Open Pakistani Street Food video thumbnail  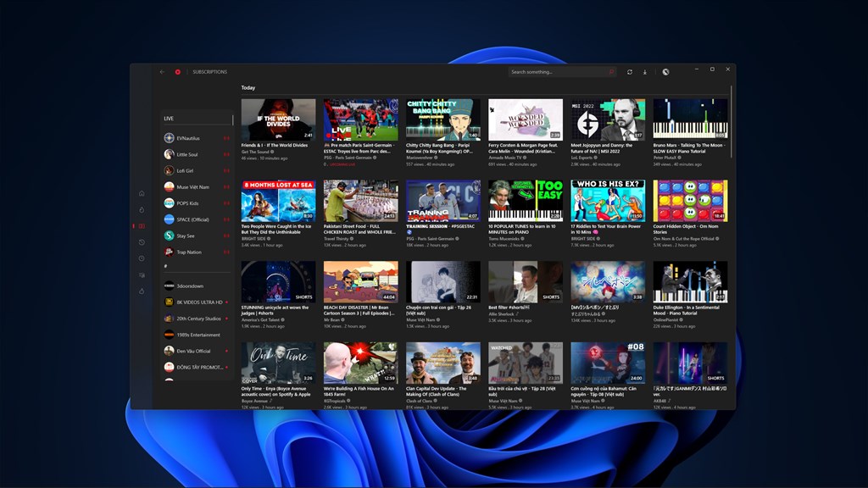coord(360,201)
